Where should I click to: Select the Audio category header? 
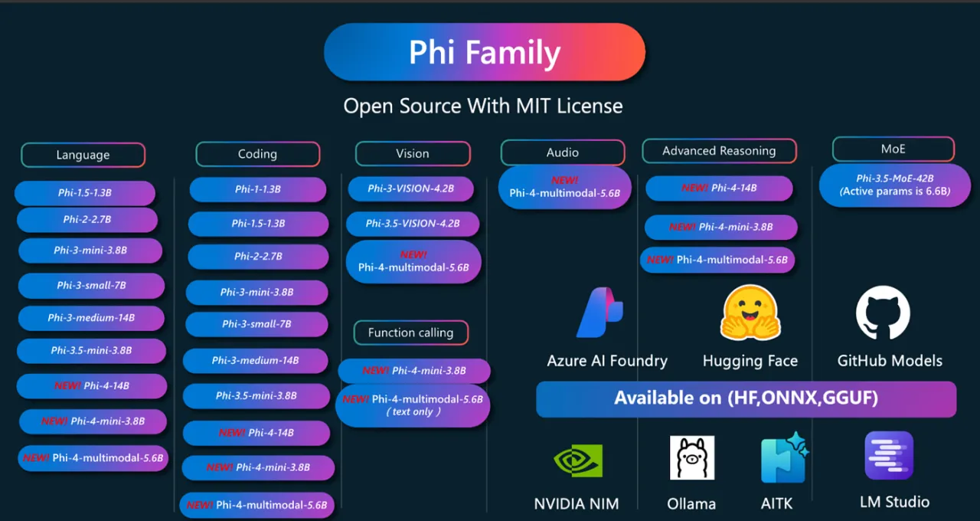coord(563,152)
